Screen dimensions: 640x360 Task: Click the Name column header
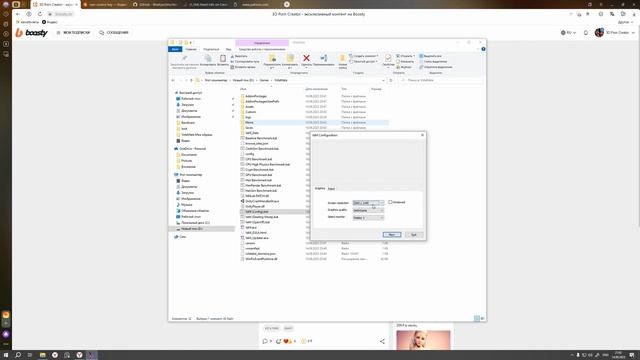243,89
